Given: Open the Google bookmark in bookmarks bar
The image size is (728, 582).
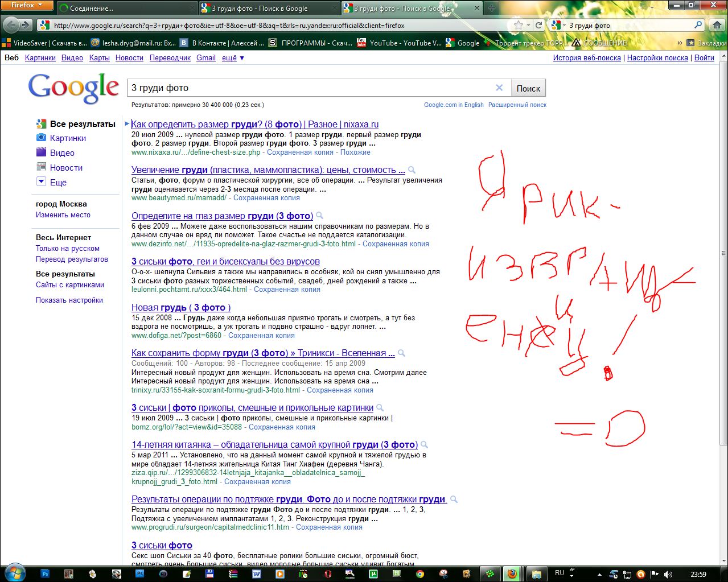Looking at the screenshot, I should click(463, 43).
